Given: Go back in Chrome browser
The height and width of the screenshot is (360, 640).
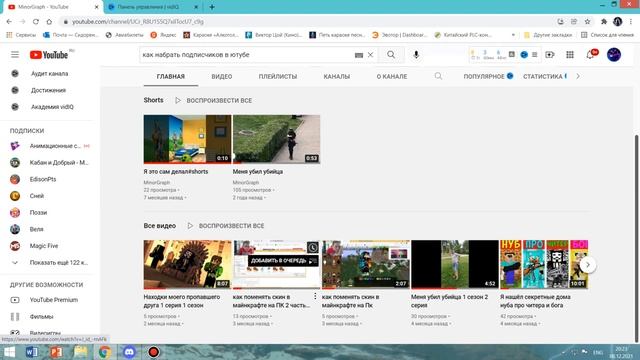Looking at the screenshot, I should (x=9, y=22).
